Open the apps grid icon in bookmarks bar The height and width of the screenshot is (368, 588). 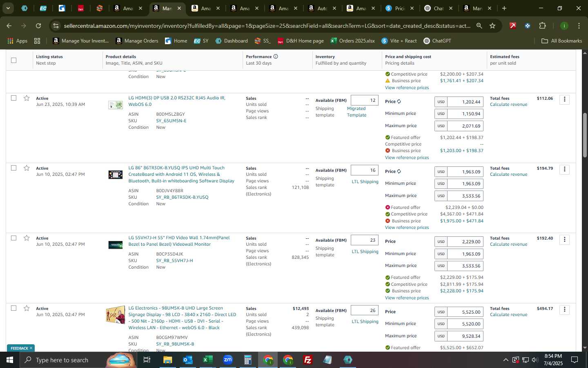tap(37, 41)
